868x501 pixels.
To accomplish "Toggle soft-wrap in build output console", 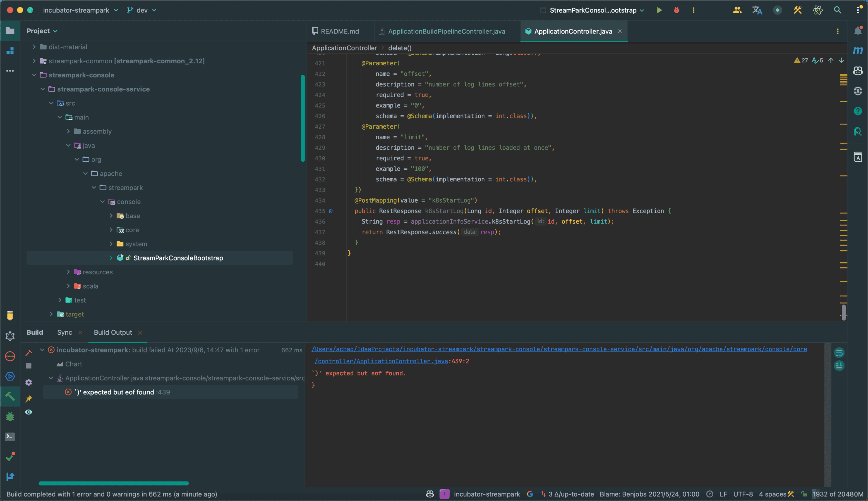I will (x=839, y=353).
